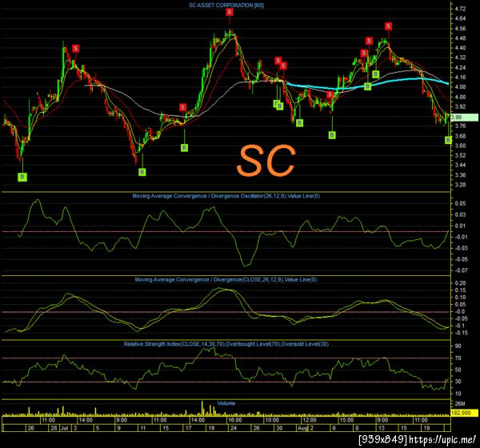480x448 pixels.
Task: Select the B buy marker below the August 6 low
Action: (332, 134)
